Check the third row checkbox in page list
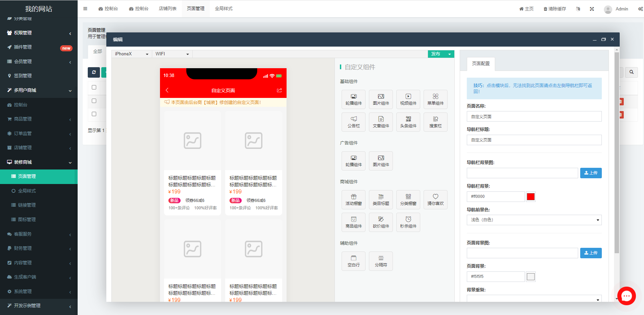Image resolution: width=644 pixels, height=315 pixels. [94, 114]
